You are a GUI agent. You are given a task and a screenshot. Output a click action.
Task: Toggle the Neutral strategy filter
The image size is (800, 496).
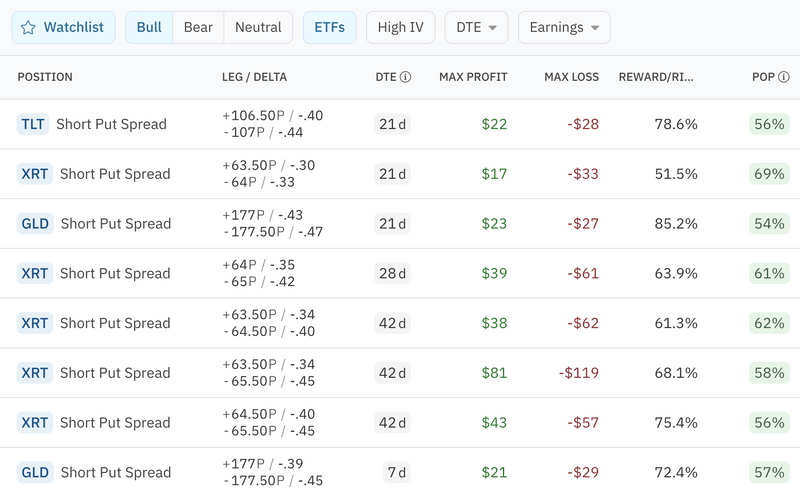tap(258, 28)
